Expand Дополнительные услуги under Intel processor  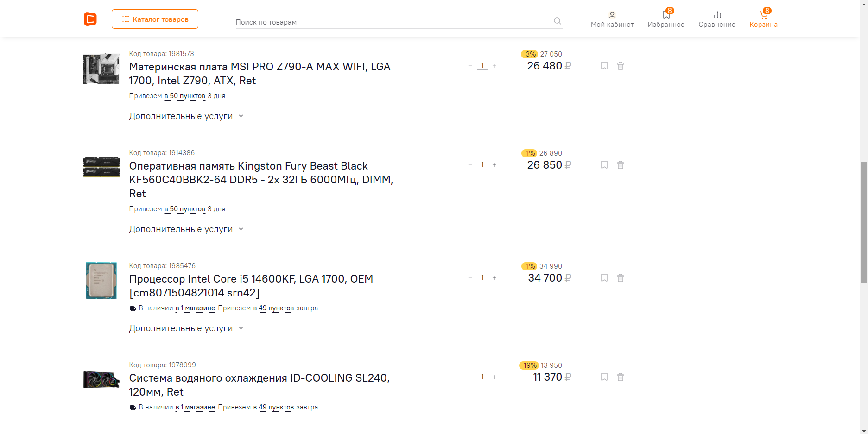point(186,328)
